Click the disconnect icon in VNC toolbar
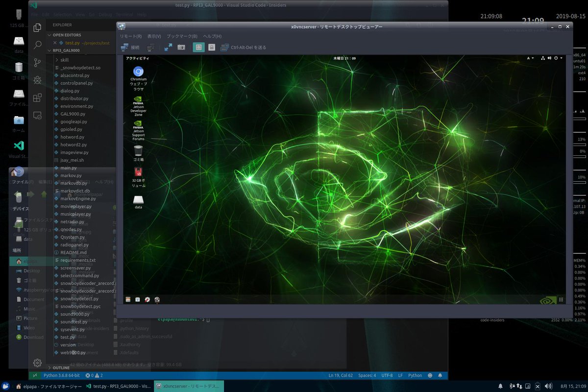Viewport: 588px width, 392px height. [x=151, y=47]
